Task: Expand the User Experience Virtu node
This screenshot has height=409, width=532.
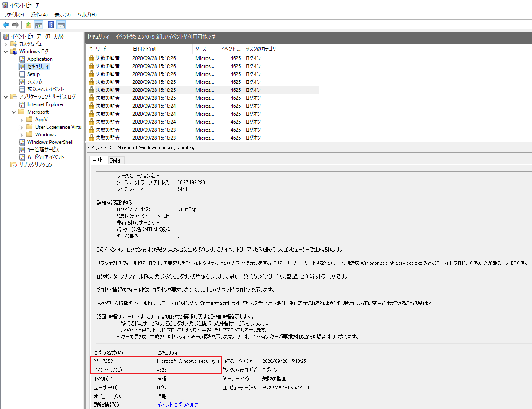Action: [x=21, y=127]
